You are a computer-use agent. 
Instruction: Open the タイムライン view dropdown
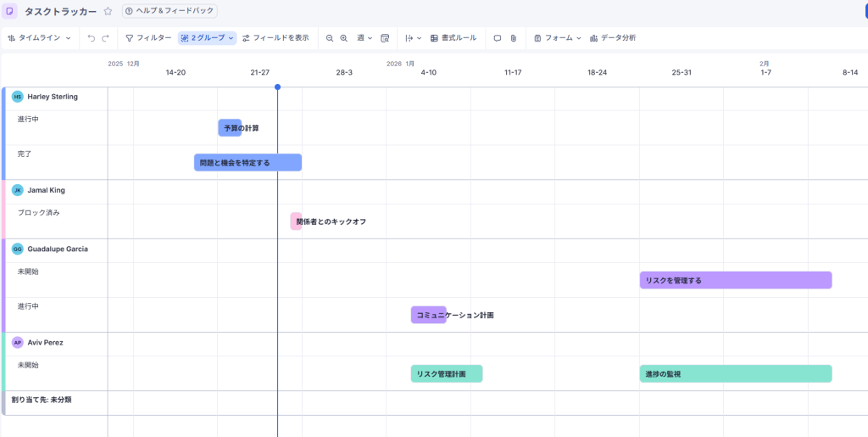(40, 38)
